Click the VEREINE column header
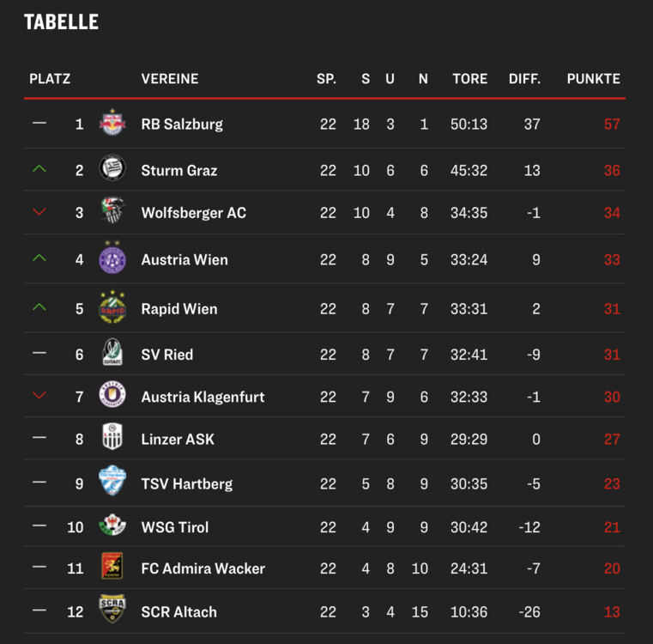Viewport: 653px width, 644px height. pos(170,79)
